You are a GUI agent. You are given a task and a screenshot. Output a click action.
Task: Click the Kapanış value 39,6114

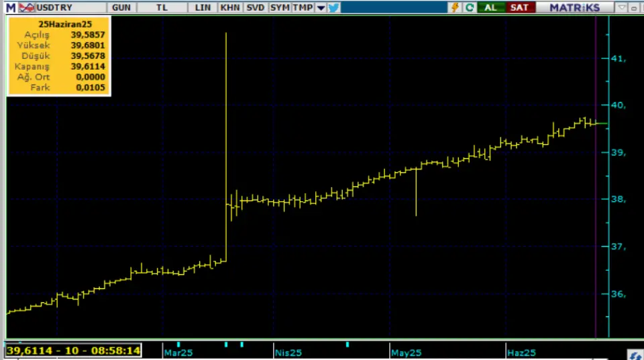[x=88, y=66]
